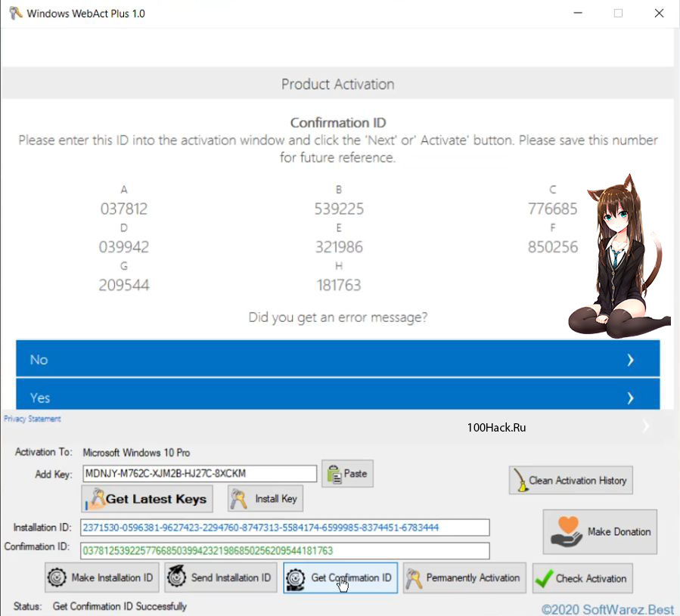Open the Privacy Statement link
This screenshot has width=680, height=616.
[x=32, y=419]
